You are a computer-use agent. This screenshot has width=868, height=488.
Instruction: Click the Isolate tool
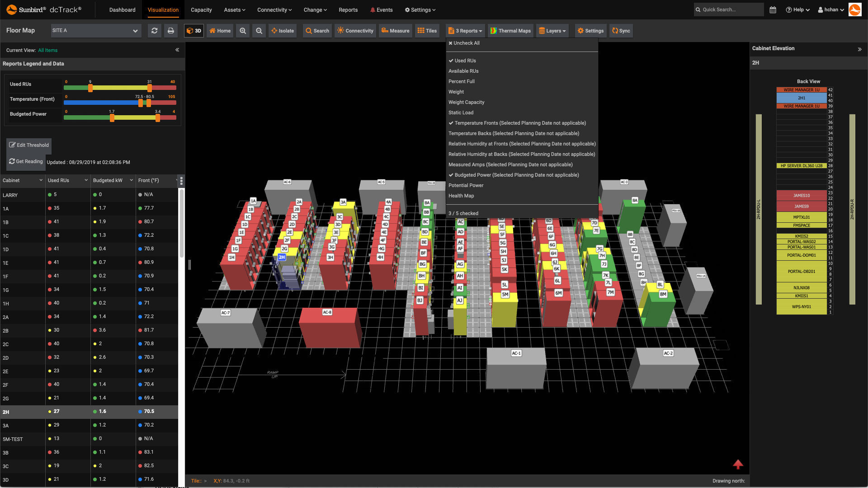283,31
